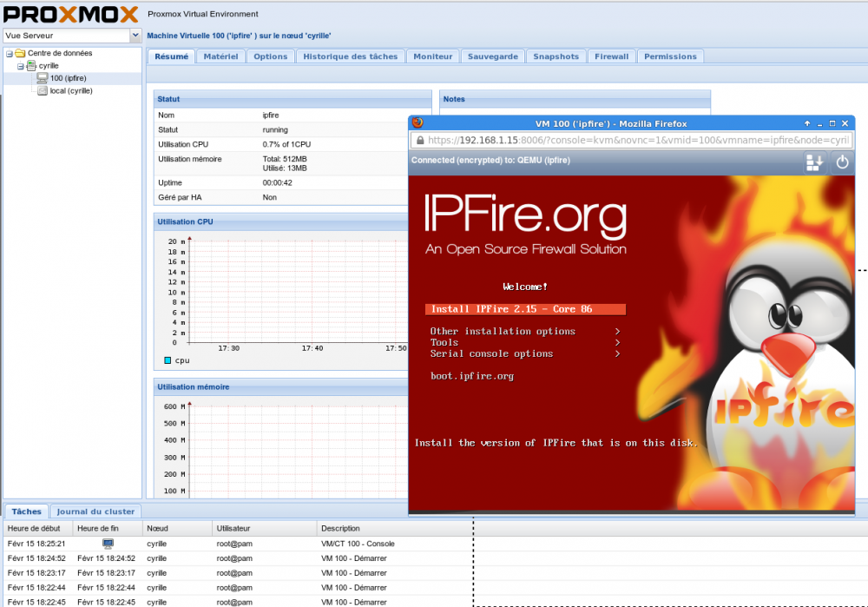This screenshot has height=607, width=868.
Task: Open the Snapshots tab
Action: pyautogui.click(x=556, y=56)
